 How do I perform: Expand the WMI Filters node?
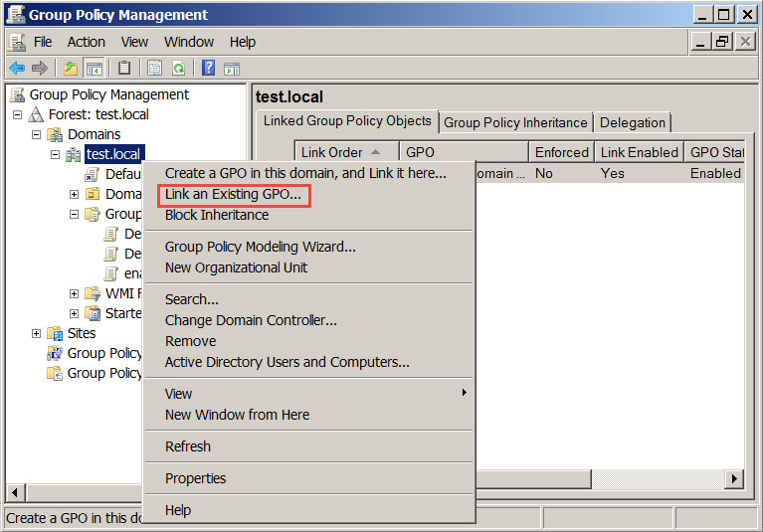(74, 293)
